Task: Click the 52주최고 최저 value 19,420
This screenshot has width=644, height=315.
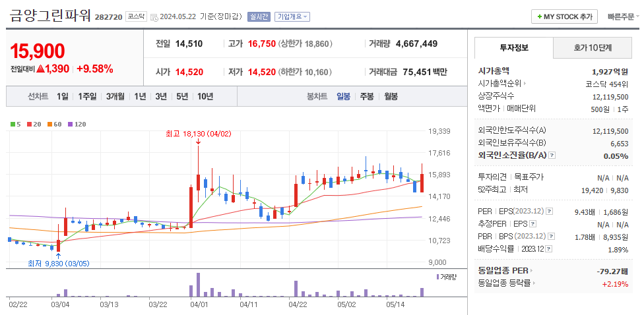Action: [593, 190]
